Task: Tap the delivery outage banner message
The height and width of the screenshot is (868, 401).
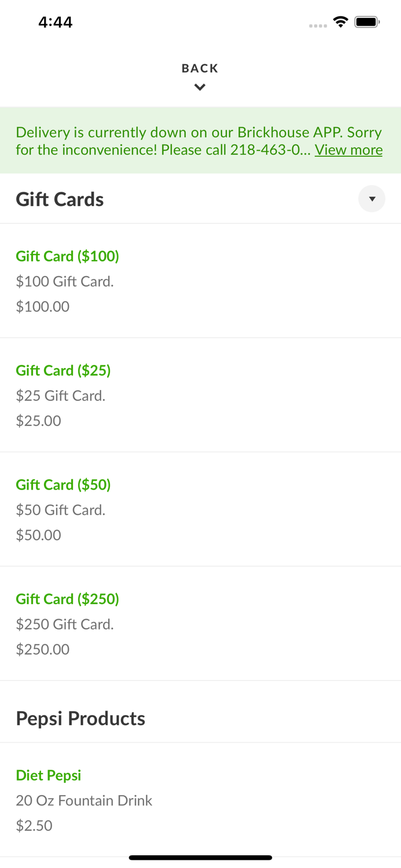Action: (x=165, y=141)
